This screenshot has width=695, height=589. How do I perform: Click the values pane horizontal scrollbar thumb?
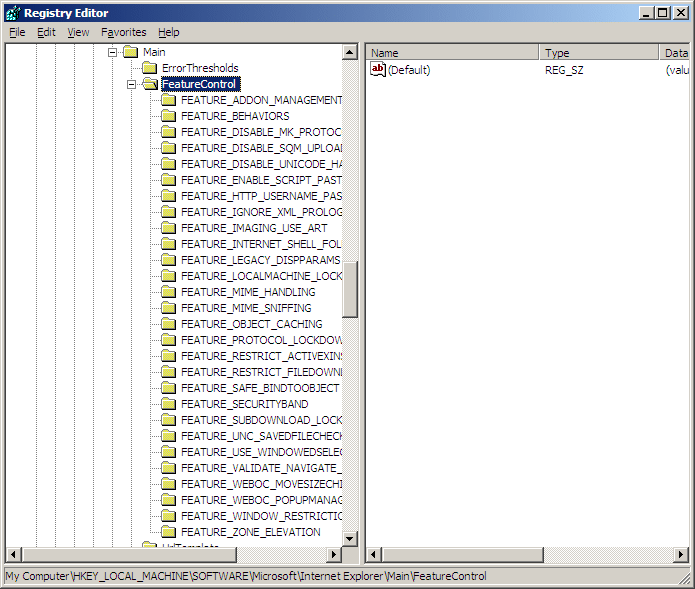[x=462, y=554]
